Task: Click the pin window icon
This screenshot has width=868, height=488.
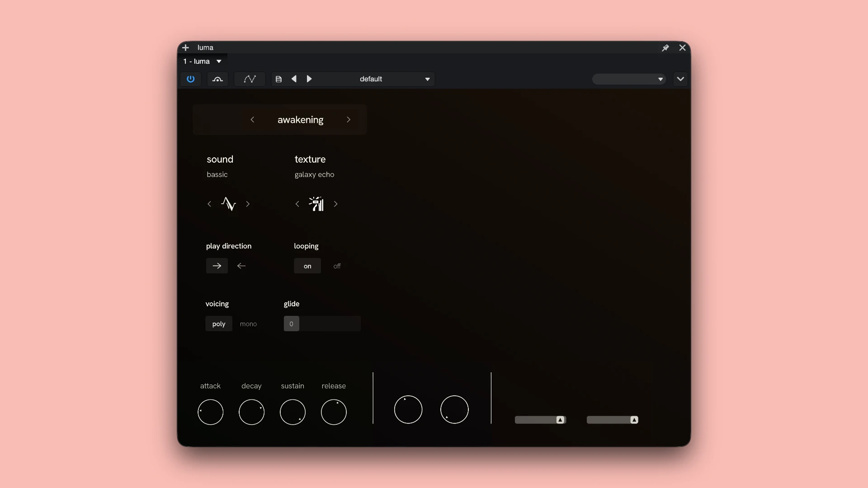Action: point(665,48)
